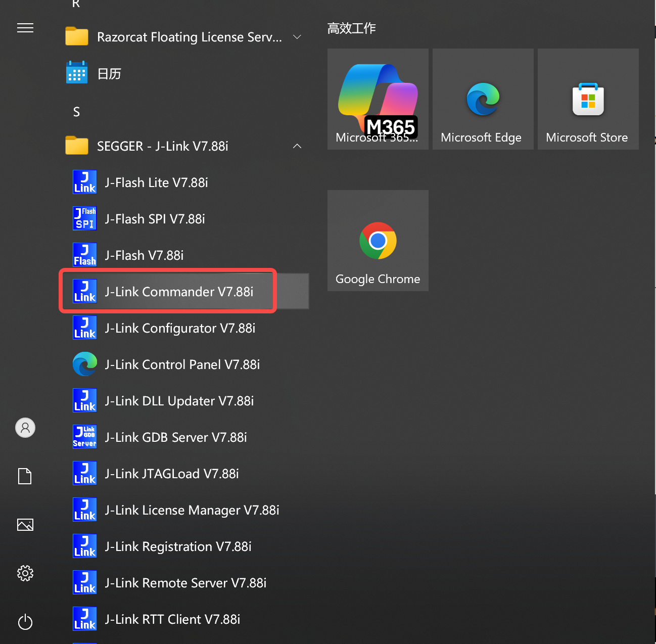This screenshot has width=656, height=644.
Task: Click the Razorcat Floating License Serv... folder name
Action: 190,37
